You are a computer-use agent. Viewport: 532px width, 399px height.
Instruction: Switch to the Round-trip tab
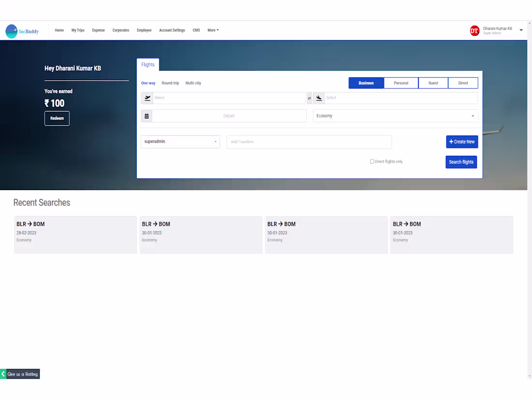point(170,83)
